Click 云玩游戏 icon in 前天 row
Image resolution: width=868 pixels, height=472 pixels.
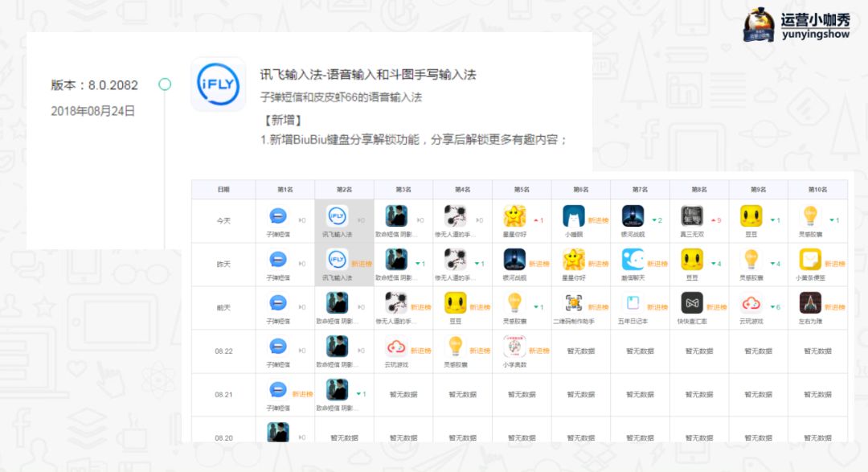pos(751,303)
